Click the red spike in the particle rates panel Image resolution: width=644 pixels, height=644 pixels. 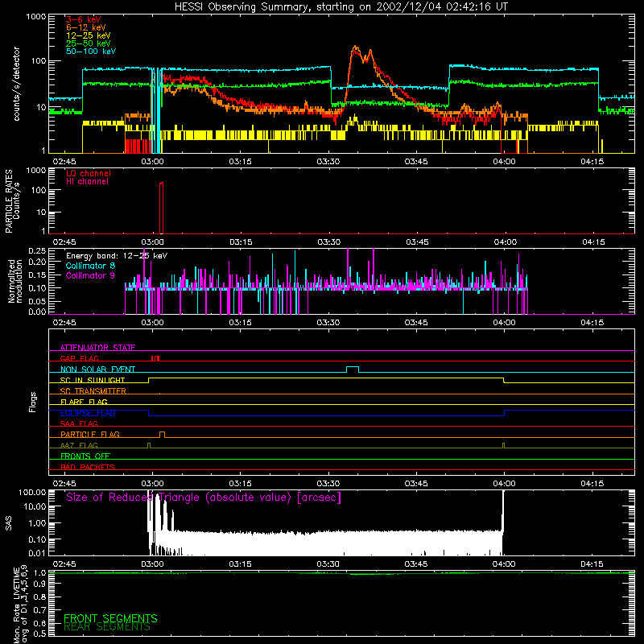[161, 208]
